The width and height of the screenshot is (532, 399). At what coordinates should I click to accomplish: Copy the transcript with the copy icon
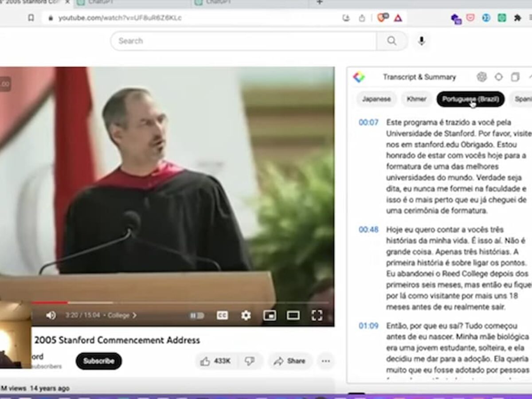515,77
